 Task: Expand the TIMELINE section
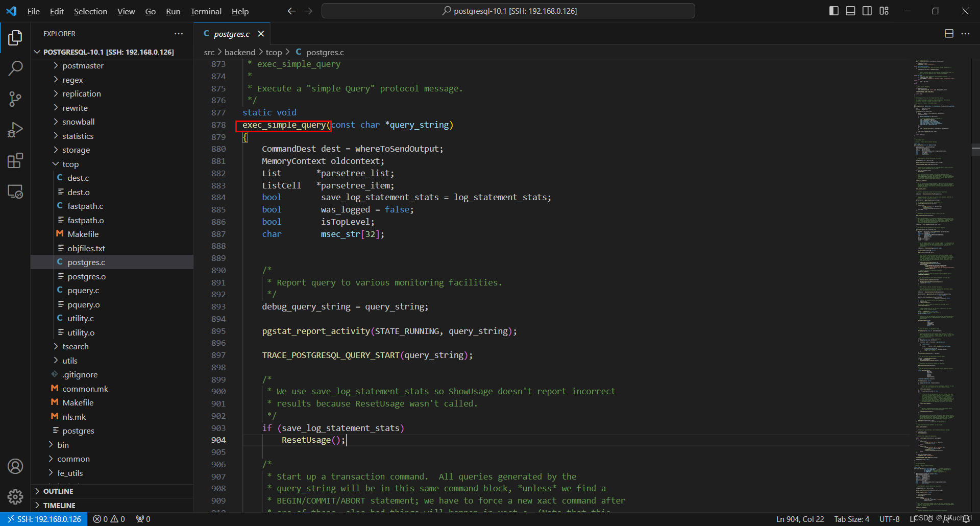(x=59, y=506)
